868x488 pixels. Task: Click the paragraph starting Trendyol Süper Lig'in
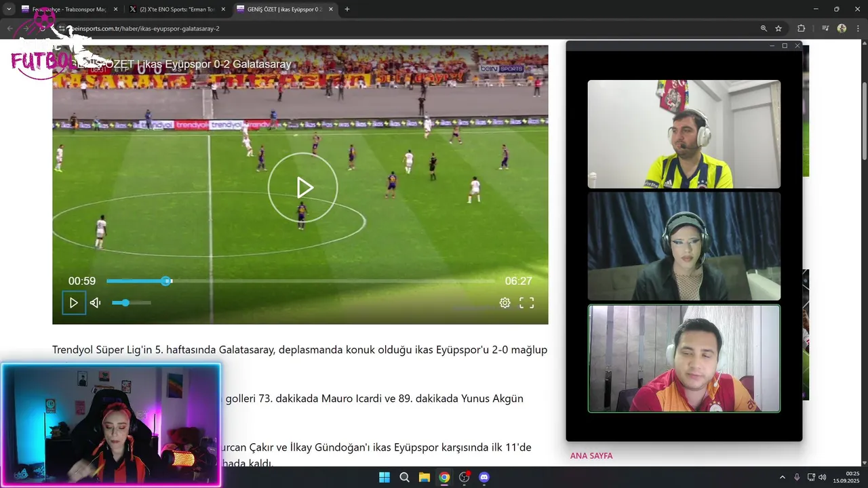click(x=300, y=350)
